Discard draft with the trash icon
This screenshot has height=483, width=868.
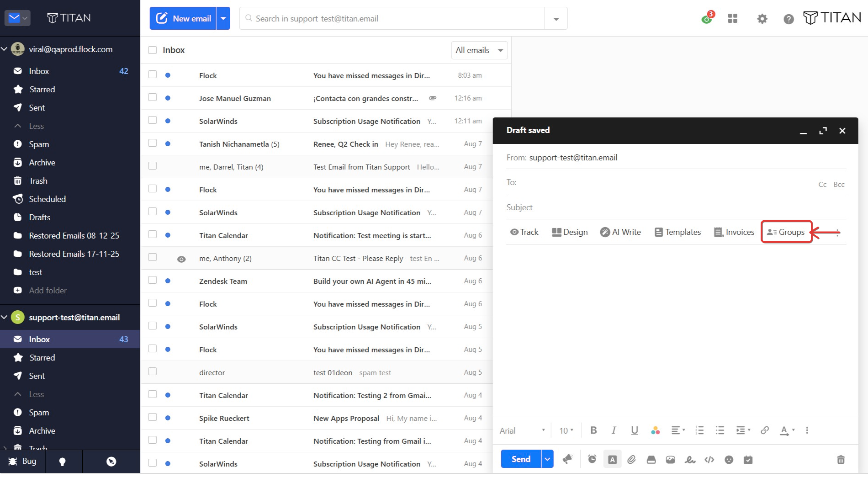[841, 459]
